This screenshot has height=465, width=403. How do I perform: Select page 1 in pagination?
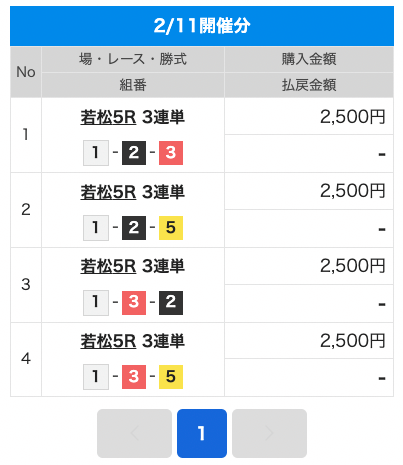(x=202, y=433)
